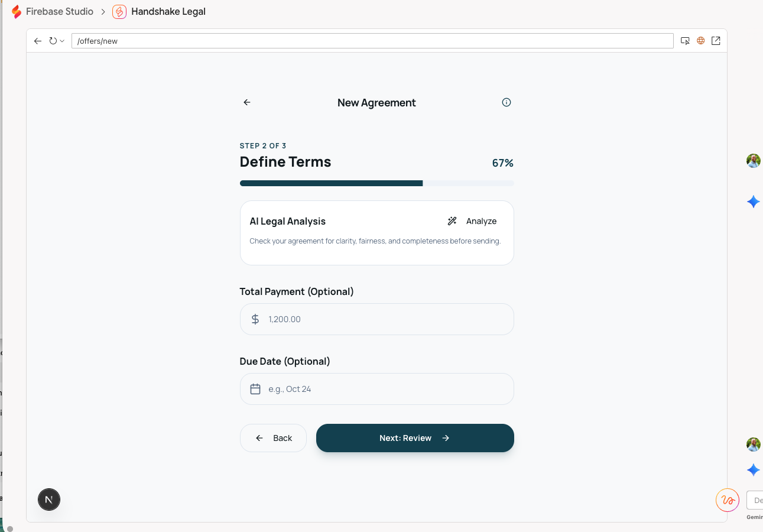This screenshot has height=532, width=763.
Task: Click the upper user avatar in chat panel
Action: pyautogui.click(x=753, y=161)
